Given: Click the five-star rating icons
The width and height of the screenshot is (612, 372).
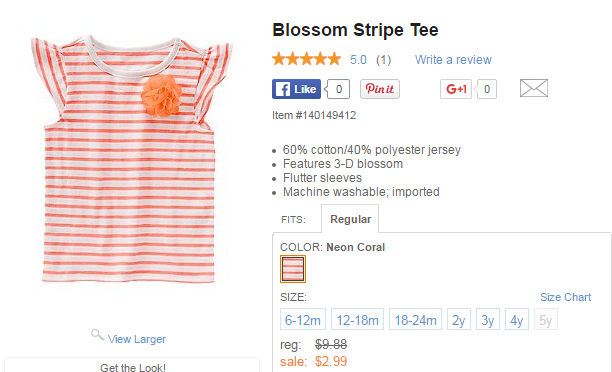Looking at the screenshot, I should point(306,59).
